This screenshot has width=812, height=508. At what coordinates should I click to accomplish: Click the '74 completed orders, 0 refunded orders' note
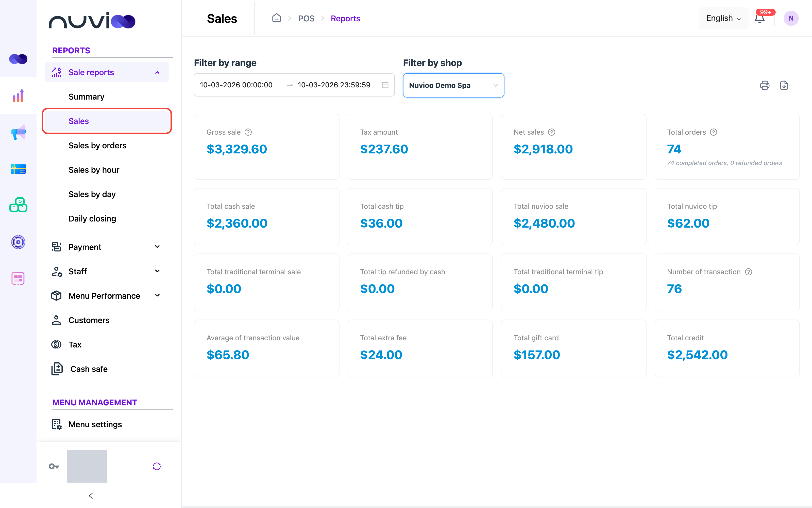coord(724,163)
